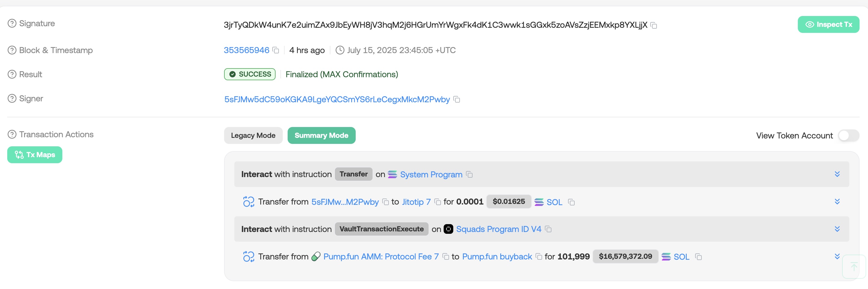Viewport: 868px width, 289px height.
Task: Open the 5sFJMw...M2Pwby sender link
Action: [345, 202]
